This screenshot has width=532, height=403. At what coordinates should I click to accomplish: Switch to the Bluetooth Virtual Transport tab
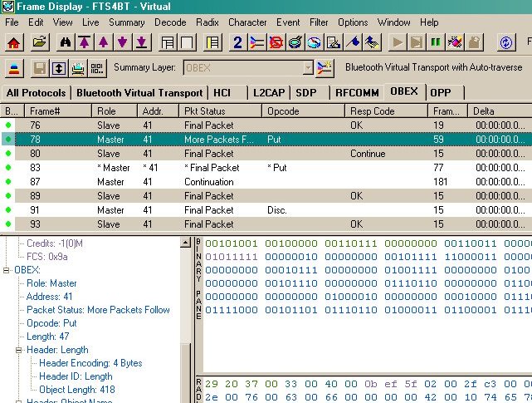click(139, 93)
